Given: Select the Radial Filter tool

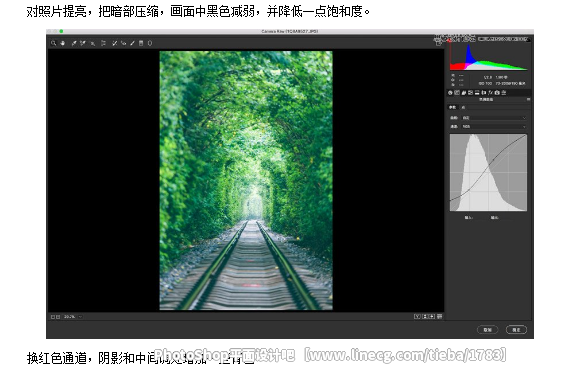Looking at the screenshot, I should coord(150,43).
